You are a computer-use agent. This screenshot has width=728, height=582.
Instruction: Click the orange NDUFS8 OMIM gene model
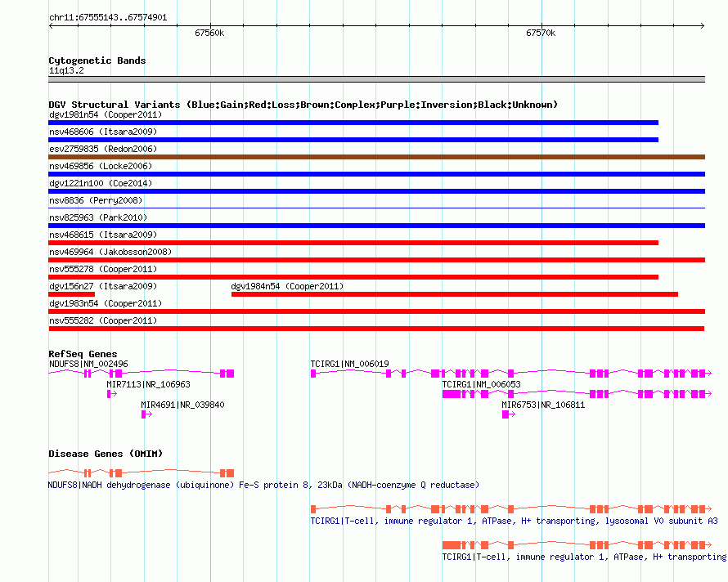point(141,472)
